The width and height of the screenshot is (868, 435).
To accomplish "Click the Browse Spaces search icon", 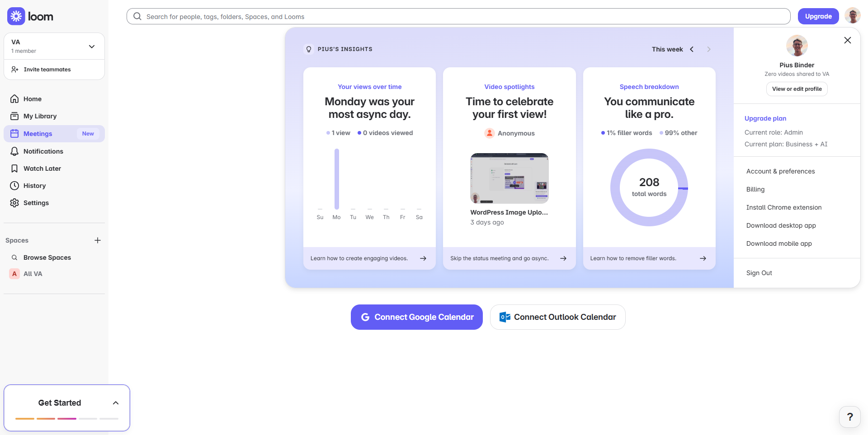I will coord(14,257).
